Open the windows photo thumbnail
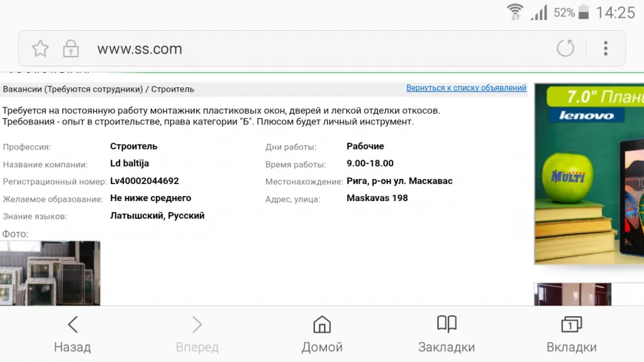644x362 pixels. click(50, 273)
